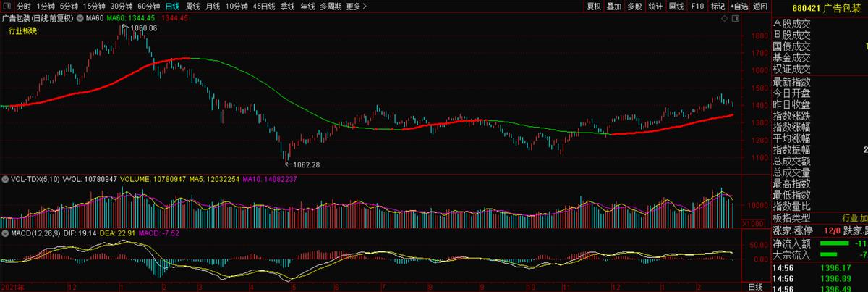This screenshot has height=292, width=868.
Task: Open the 统计 statistics tool
Action: click(655, 6)
